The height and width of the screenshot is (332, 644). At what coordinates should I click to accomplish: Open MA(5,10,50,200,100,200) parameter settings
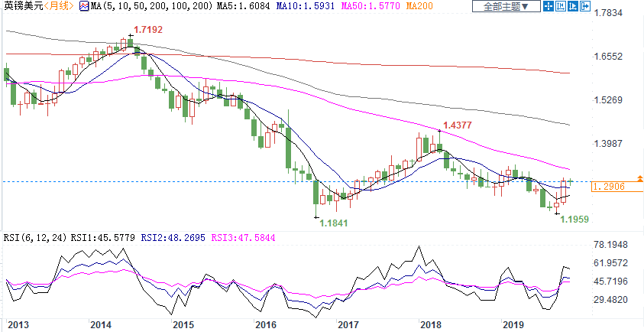pyautogui.click(x=136, y=8)
